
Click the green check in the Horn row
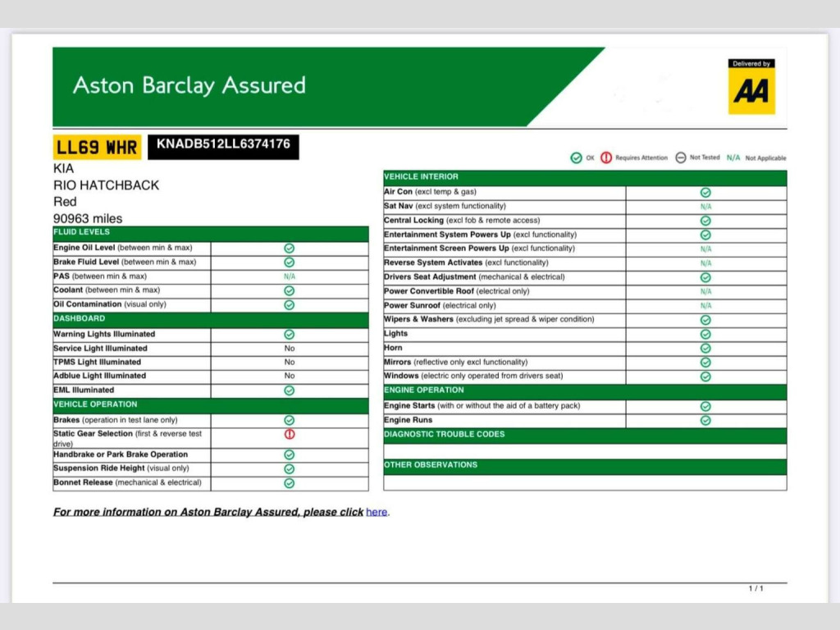(705, 348)
